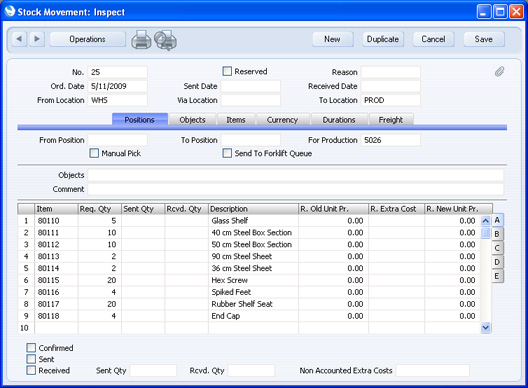Click the Req. Qty column header
Viewport: 528px width, 388px height.
click(x=99, y=209)
